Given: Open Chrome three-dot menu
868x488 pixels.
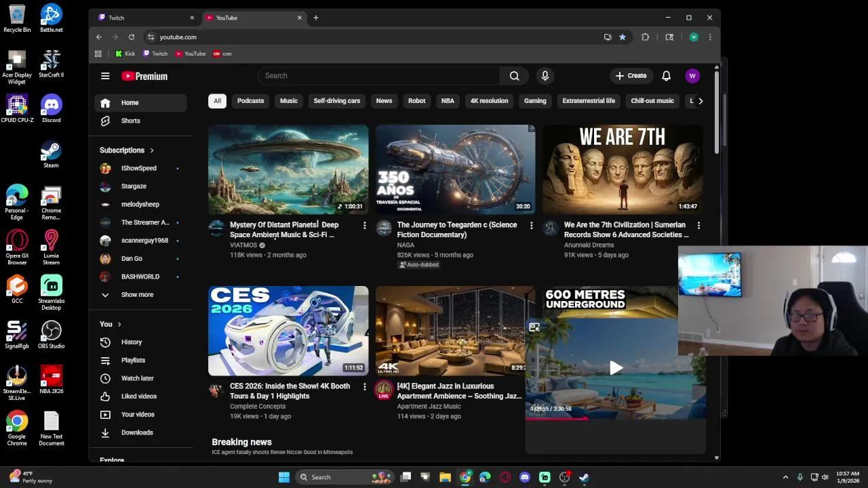Looking at the screenshot, I should point(709,37).
